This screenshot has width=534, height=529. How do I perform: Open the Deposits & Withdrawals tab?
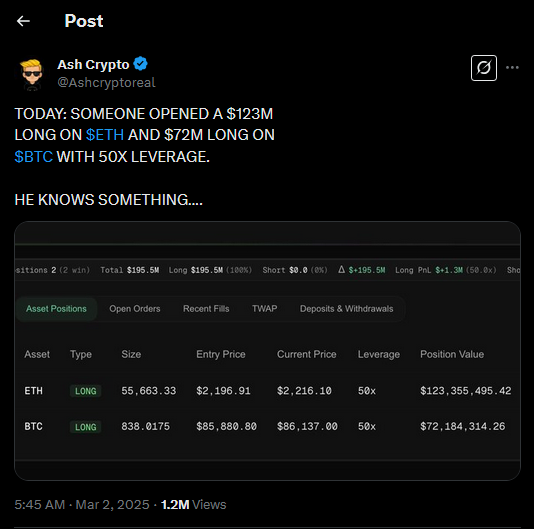click(346, 309)
